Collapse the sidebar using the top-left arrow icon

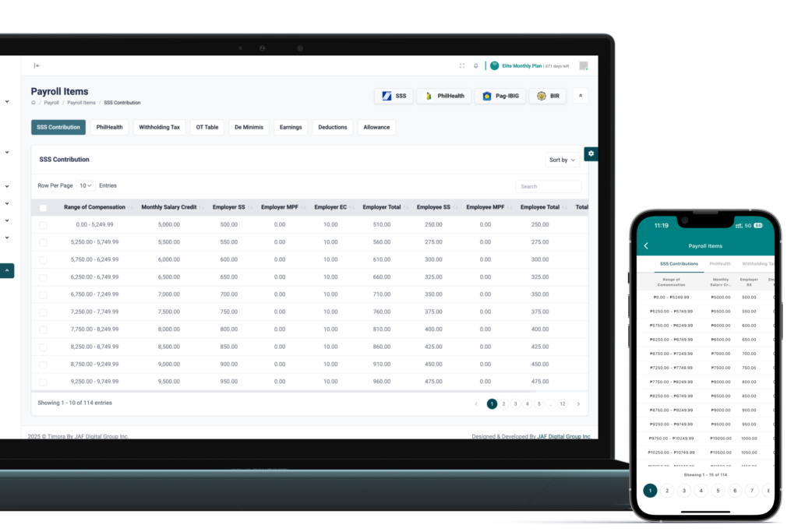[x=37, y=65]
